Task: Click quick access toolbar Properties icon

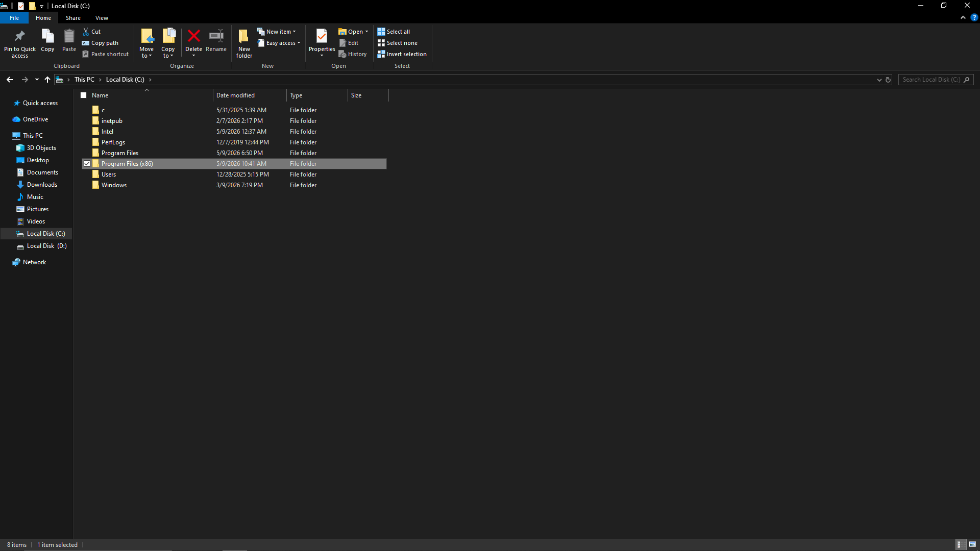Action: point(21,6)
